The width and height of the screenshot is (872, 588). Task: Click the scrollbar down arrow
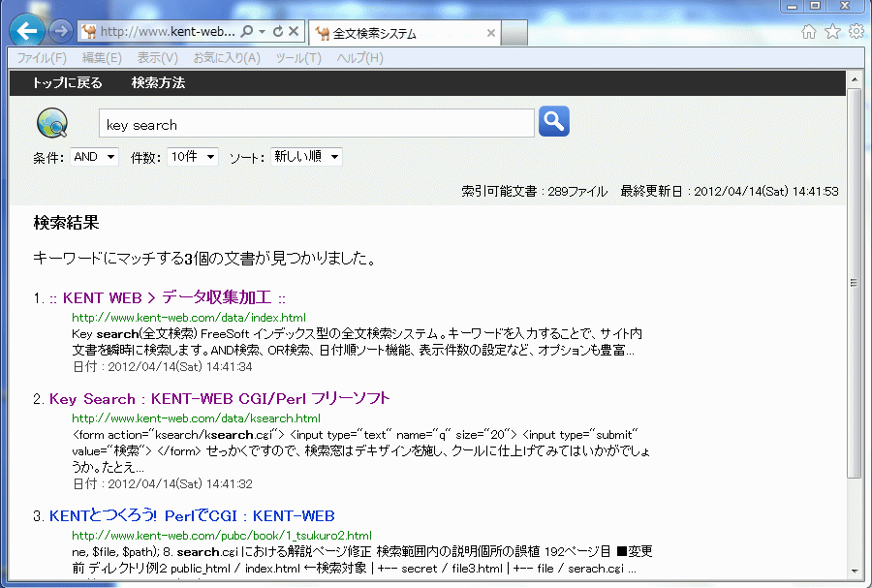(855, 571)
